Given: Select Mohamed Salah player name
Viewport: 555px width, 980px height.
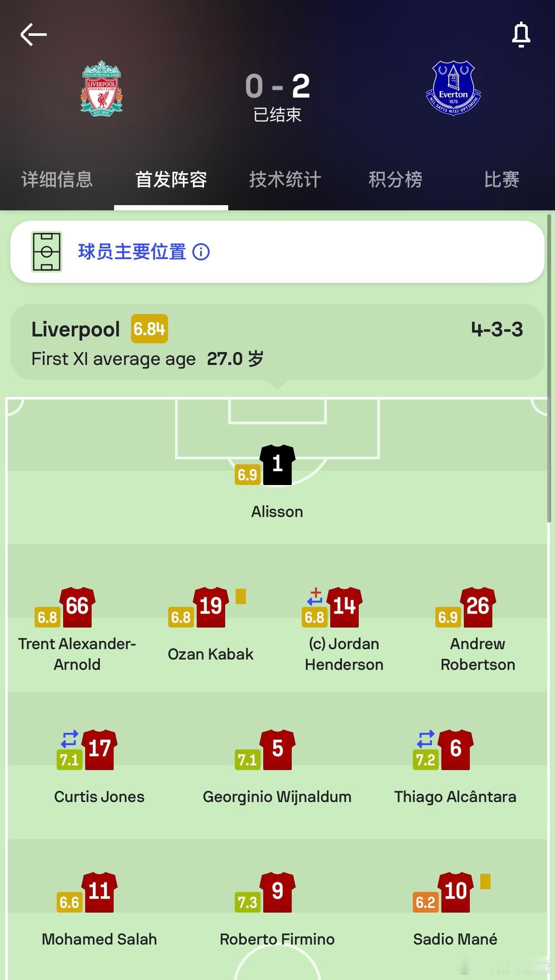Looking at the screenshot, I should click(99, 939).
